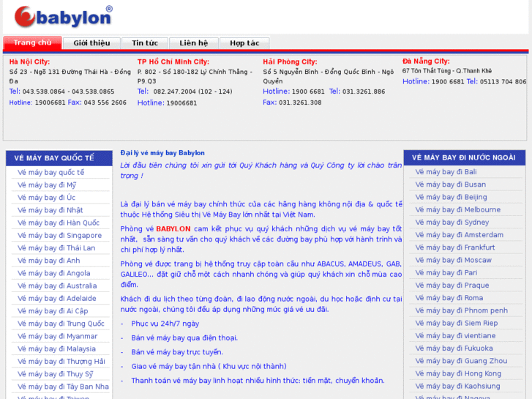
Task: Open the Trang chủ tab
Action: coord(32,43)
